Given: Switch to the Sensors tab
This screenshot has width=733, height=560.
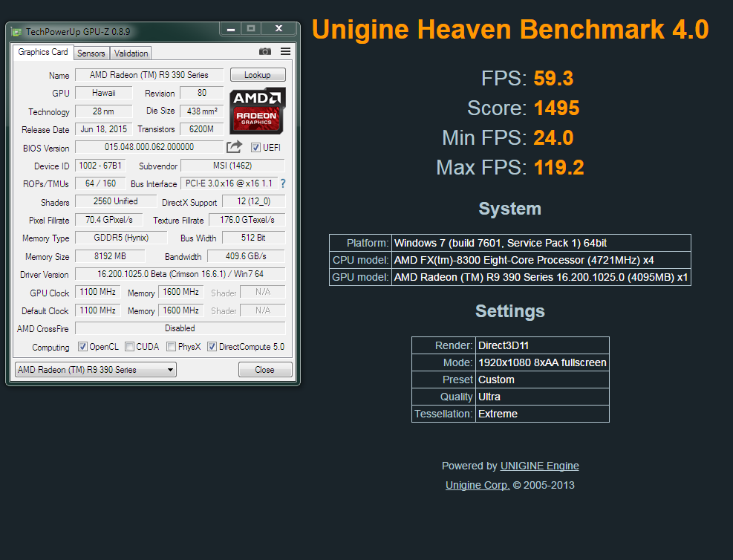Looking at the screenshot, I should tap(91, 53).
